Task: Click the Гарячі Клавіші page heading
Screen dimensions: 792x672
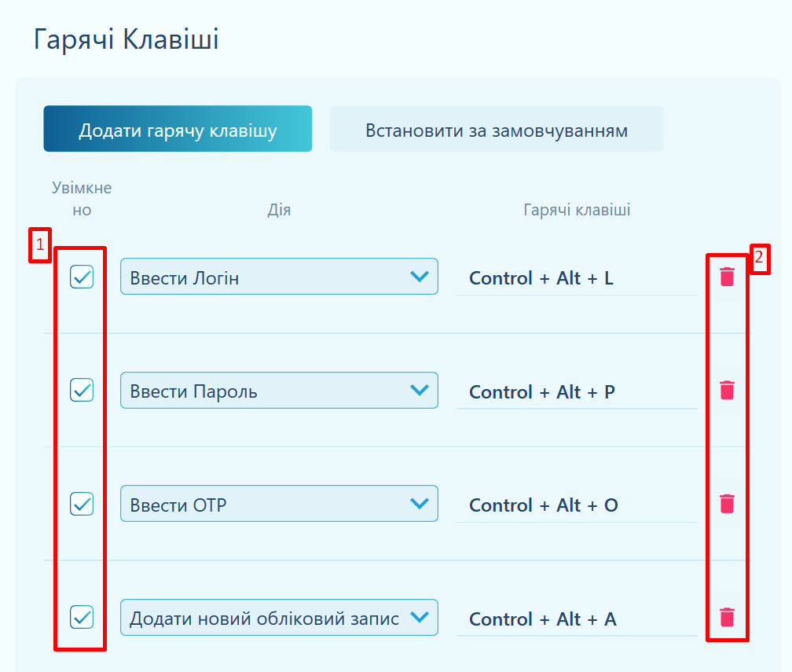Action: coord(126,39)
